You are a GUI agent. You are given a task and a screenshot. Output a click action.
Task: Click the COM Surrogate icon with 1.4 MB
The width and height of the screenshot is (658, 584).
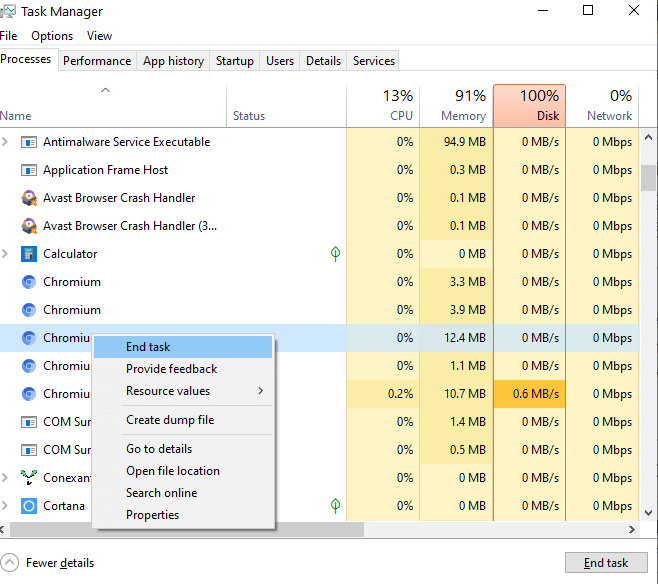(x=29, y=422)
